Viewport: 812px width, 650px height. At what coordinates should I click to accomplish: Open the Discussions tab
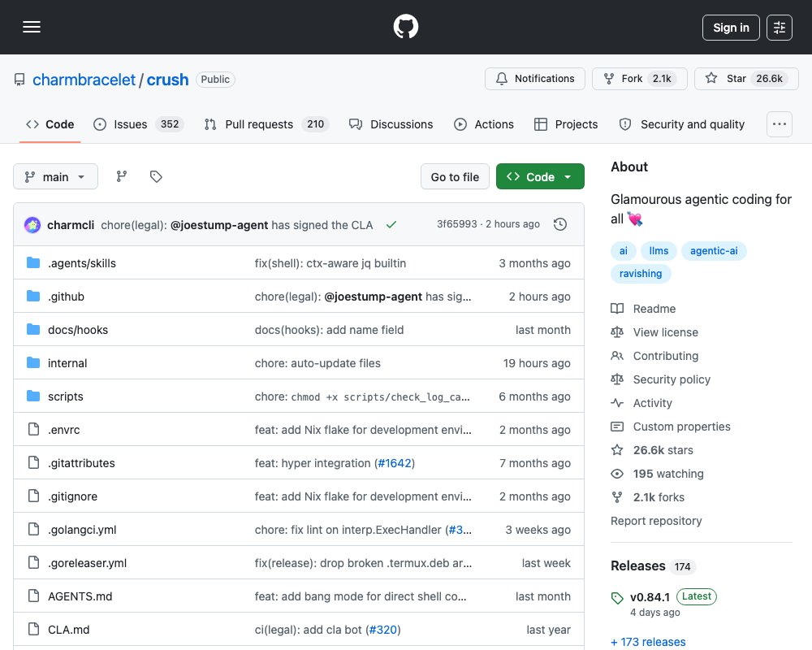coord(391,124)
